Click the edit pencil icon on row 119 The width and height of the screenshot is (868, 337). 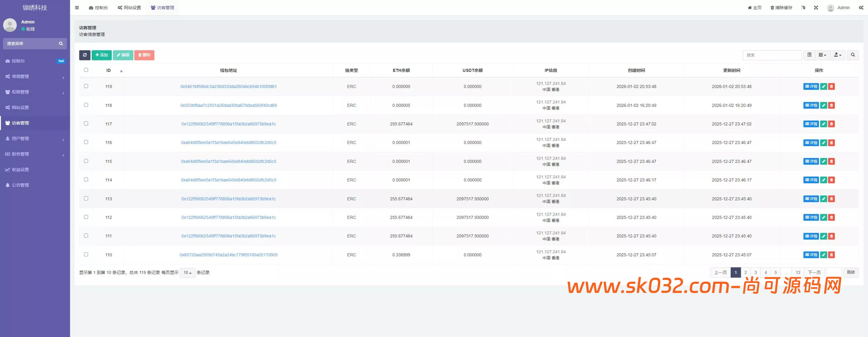[x=824, y=86]
